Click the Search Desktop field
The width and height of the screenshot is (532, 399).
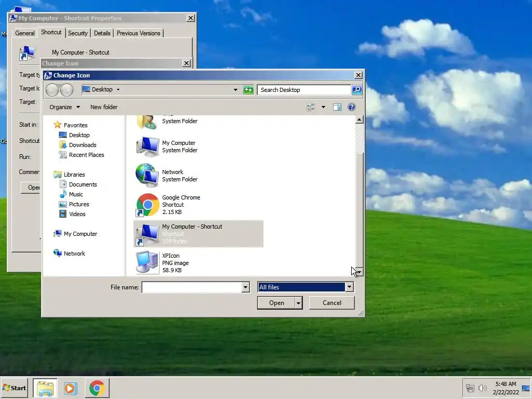click(x=304, y=90)
